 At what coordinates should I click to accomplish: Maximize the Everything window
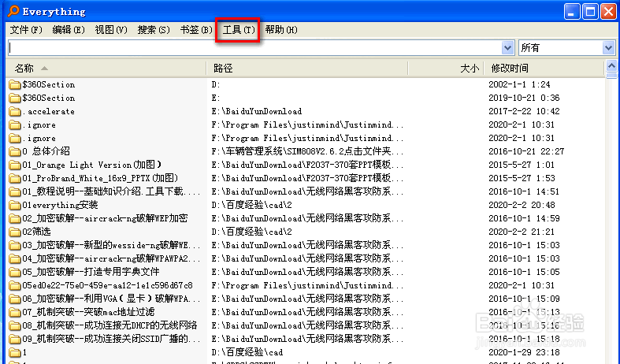pyautogui.click(x=590, y=12)
